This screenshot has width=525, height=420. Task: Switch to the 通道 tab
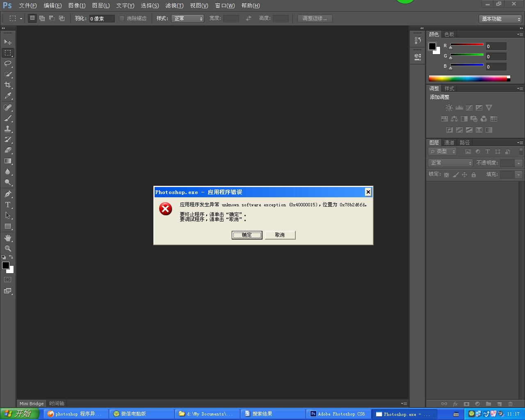[449, 143]
